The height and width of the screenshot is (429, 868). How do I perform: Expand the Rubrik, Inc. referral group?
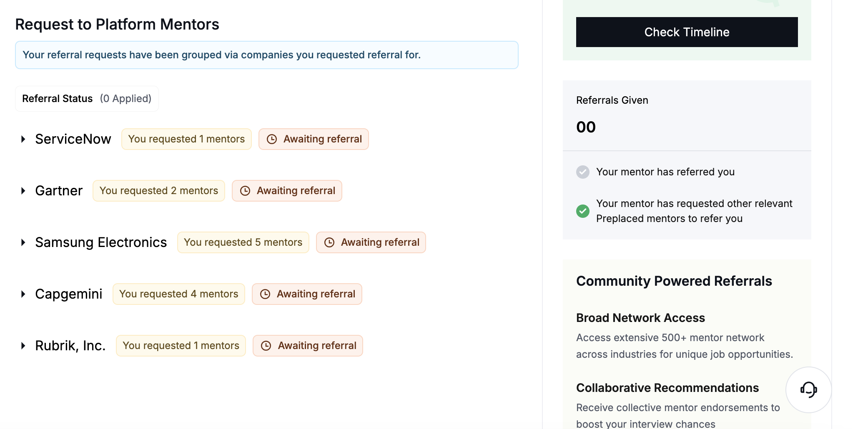pyautogui.click(x=23, y=346)
